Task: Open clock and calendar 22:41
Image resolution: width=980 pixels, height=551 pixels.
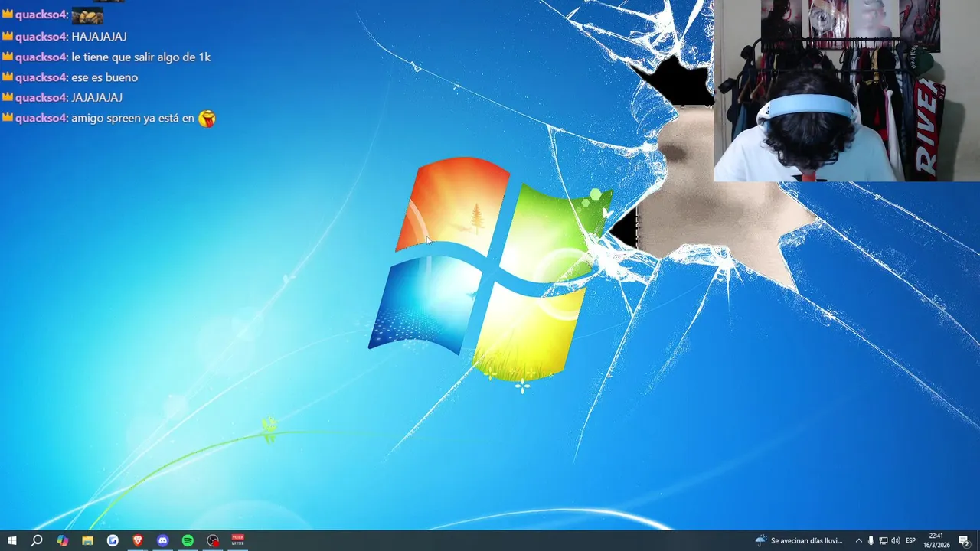Action: click(x=936, y=540)
